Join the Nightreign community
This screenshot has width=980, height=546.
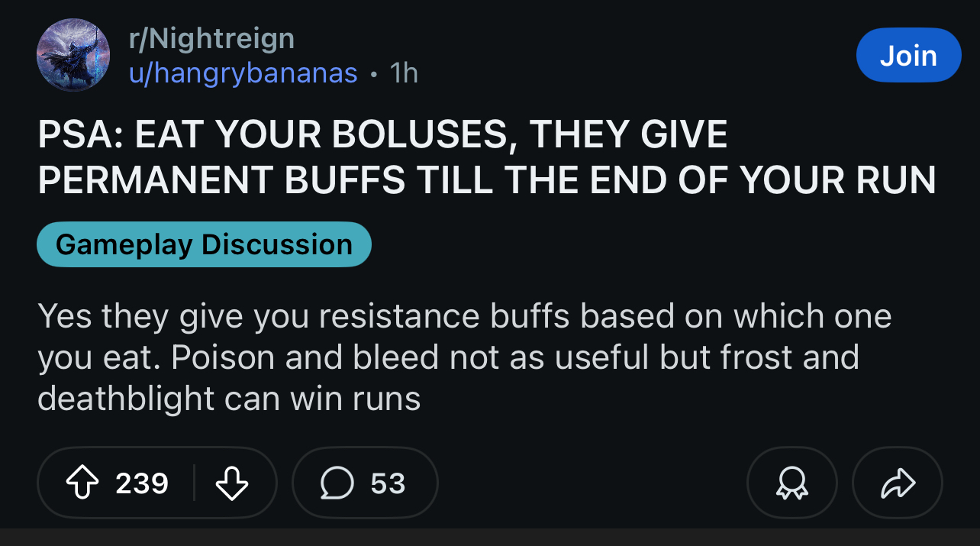pyautogui.click(x=907, y=55)
